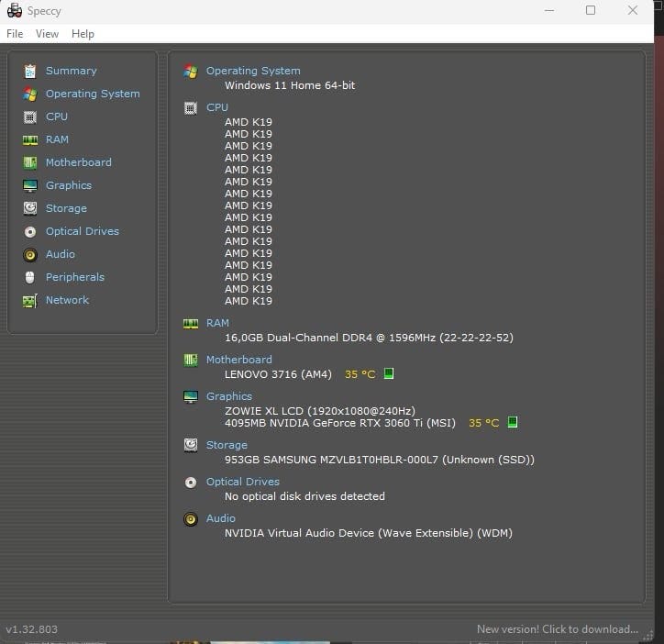Click the Operating System heading in main panel

tap(253, 71)
